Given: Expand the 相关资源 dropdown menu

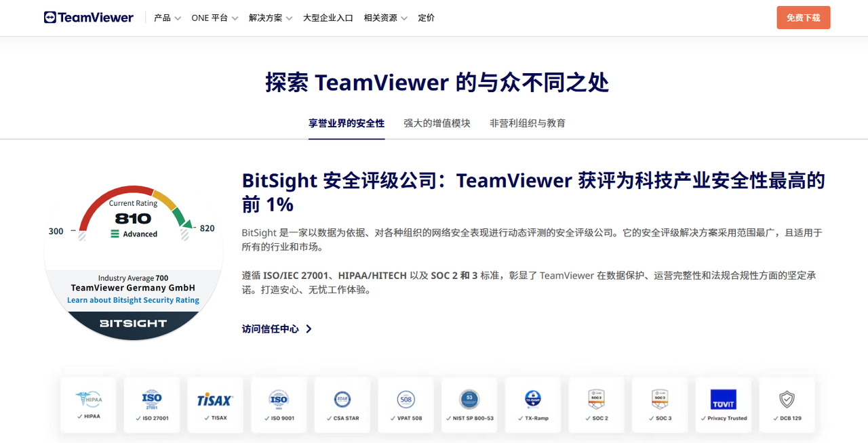Looking at the screenshot, I should pyautogui.click(x=386, y=18).
